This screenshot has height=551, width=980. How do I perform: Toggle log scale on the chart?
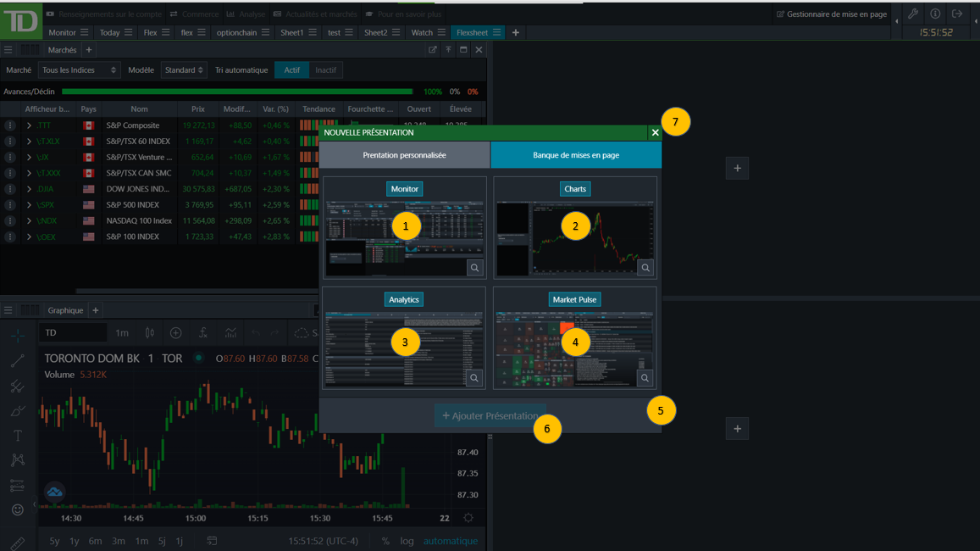[x=407, y=541]
